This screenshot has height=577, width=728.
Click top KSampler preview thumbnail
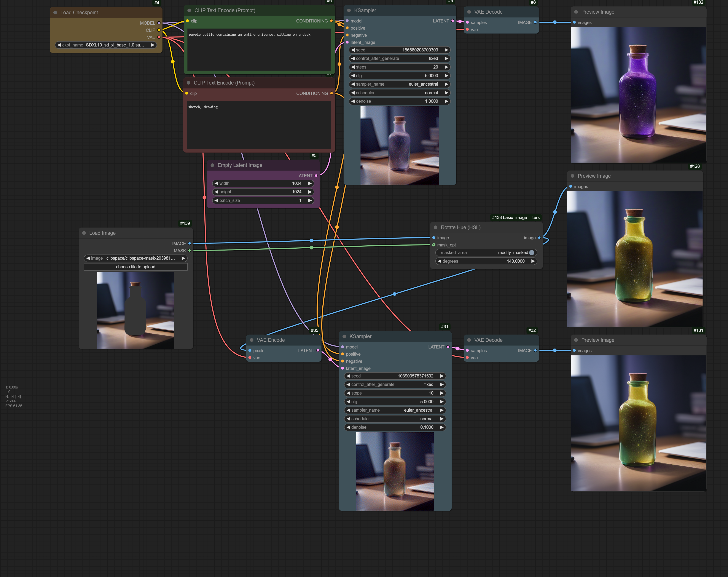tap(400, 146)
